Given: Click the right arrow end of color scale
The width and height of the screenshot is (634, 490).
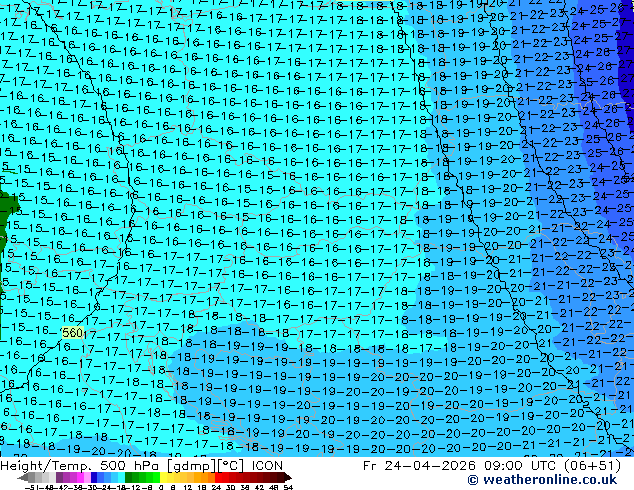Looking at the screenshot, I should (x=288, y=478).
